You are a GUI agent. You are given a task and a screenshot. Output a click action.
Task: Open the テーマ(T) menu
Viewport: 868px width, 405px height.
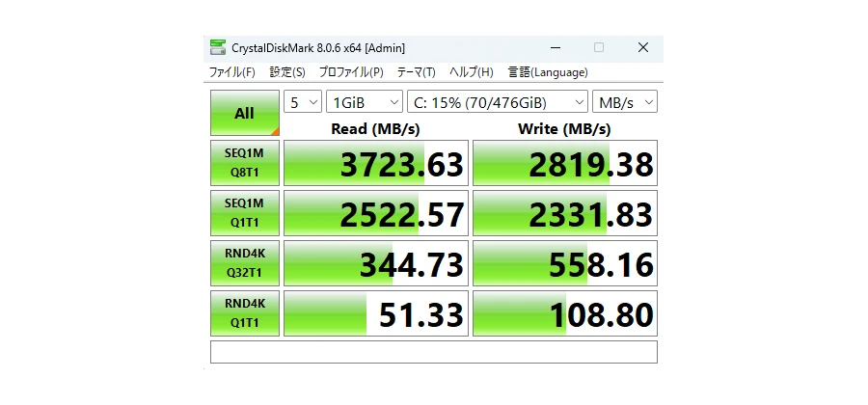point(417,72)
